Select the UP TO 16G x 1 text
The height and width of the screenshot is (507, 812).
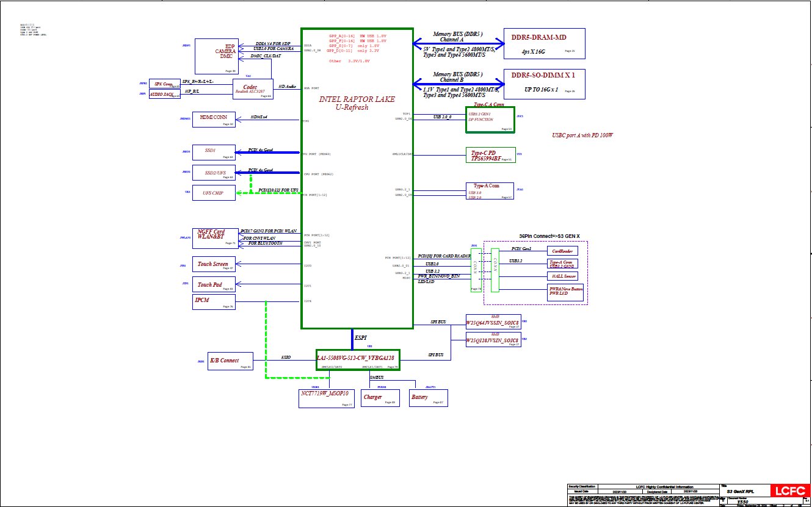click(542, 89)
